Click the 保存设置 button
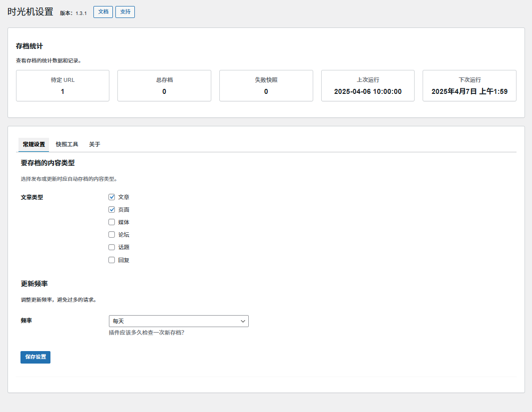This screenshot has height=412, width=532. tap(35, 357)
